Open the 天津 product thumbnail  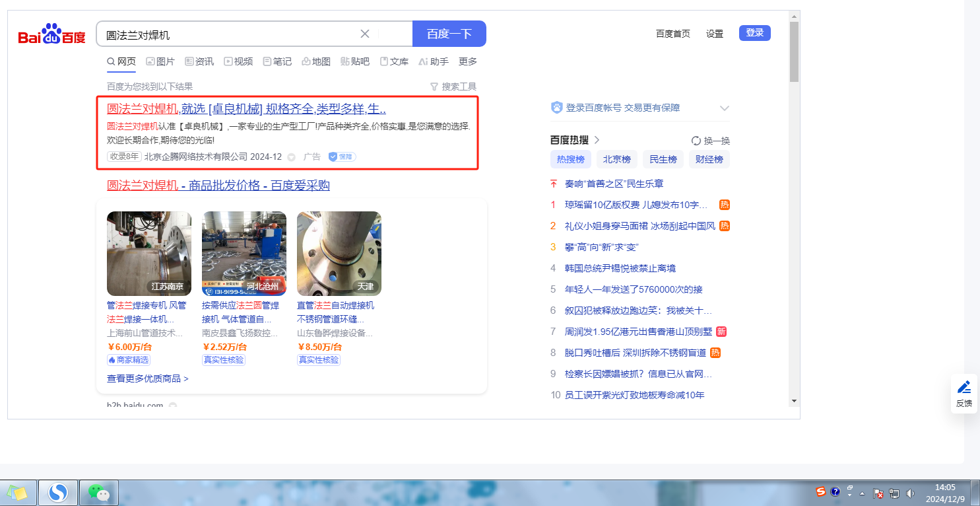339,254
